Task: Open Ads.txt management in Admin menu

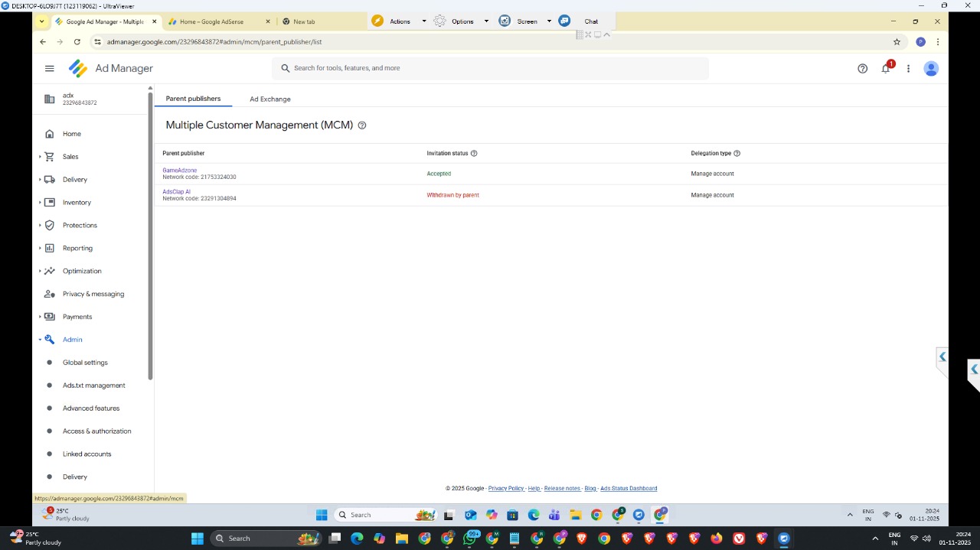Action: pyautogui.click(x=93, y=386)
